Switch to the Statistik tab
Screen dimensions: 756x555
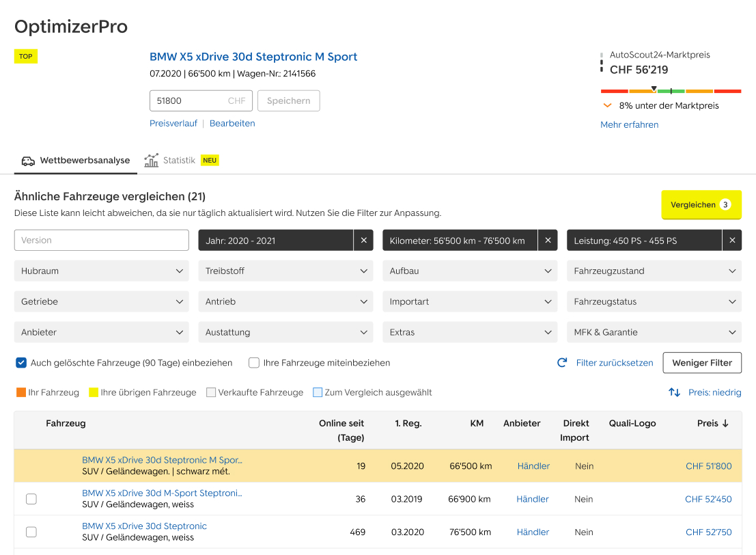(181, 160)
